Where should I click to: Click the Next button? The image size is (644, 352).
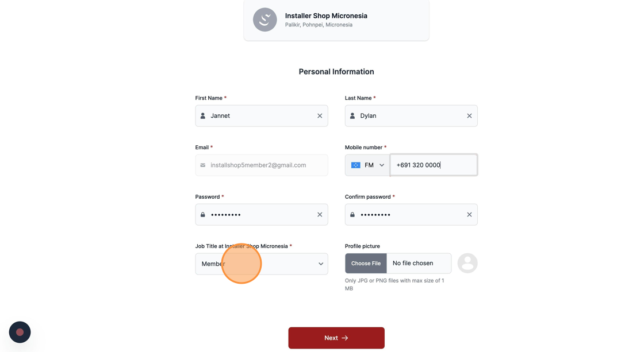coord(336,338)
